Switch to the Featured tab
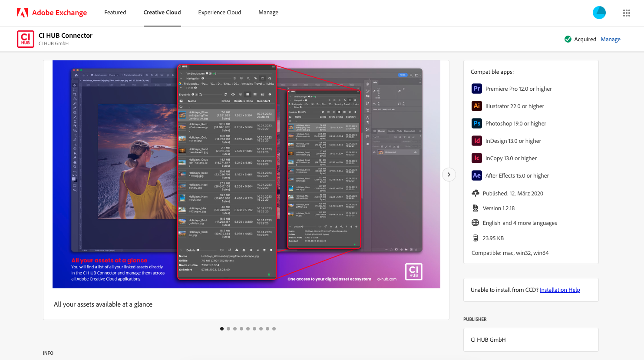The width and height of the screenshot is (644, 360). [x=115, y=13]
